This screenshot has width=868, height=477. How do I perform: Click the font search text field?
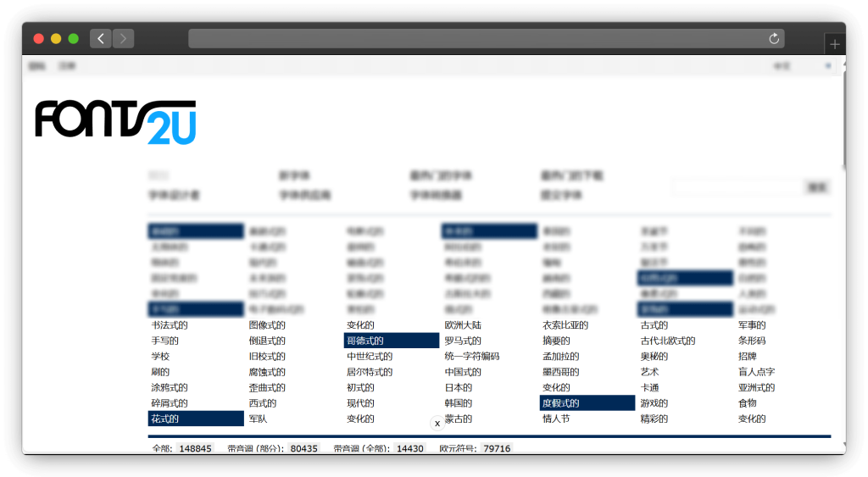736,187
